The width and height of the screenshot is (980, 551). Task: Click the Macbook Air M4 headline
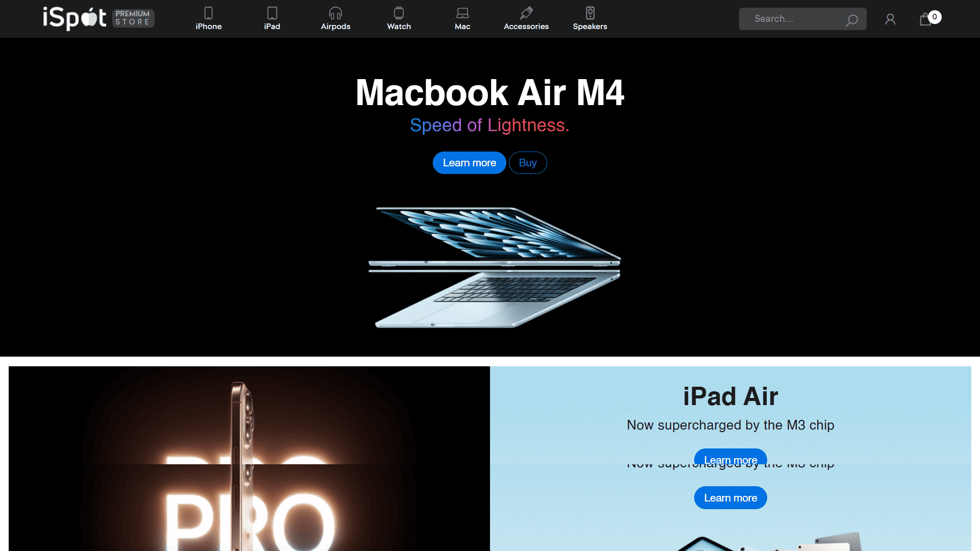pos(490,93)
